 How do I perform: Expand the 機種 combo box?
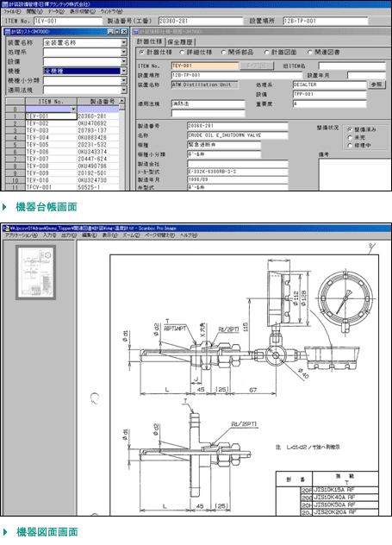coord(124,71)
